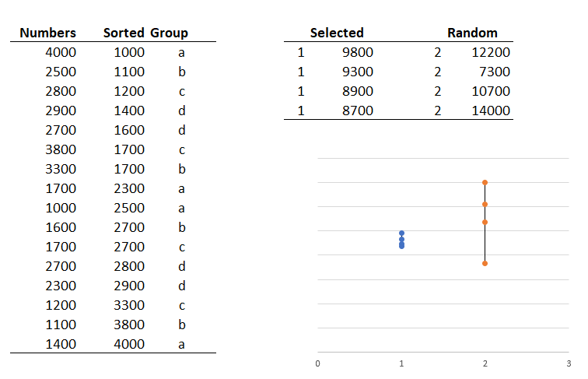588x379 pixels.
Task: Select the Sorted value 3800
Action: pyautogui.click(x=129, y=325)
